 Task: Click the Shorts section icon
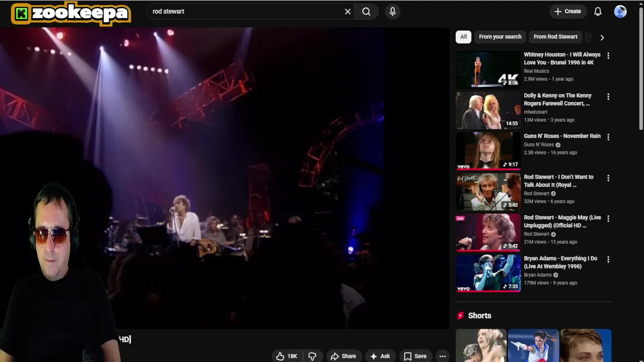pyautogui.click(x=460, y=316)
